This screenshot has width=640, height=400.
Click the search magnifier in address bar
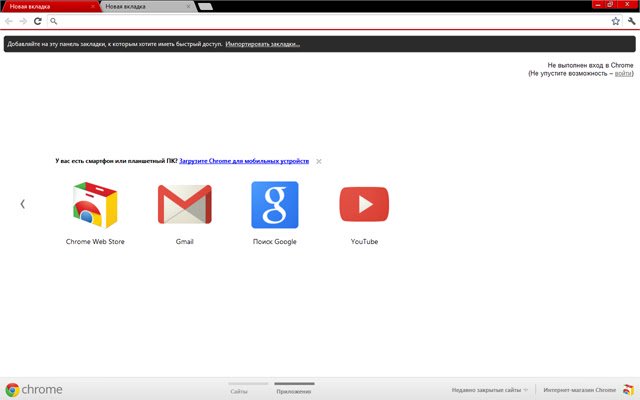point(53,21)
